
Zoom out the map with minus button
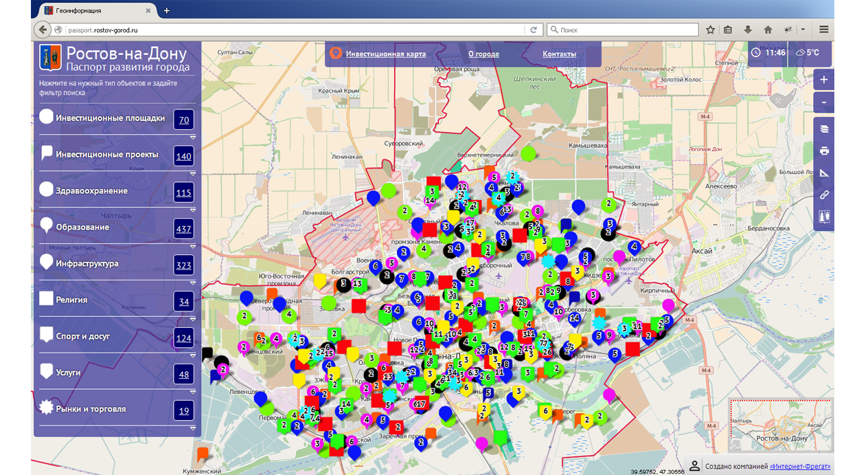point(824,102)
